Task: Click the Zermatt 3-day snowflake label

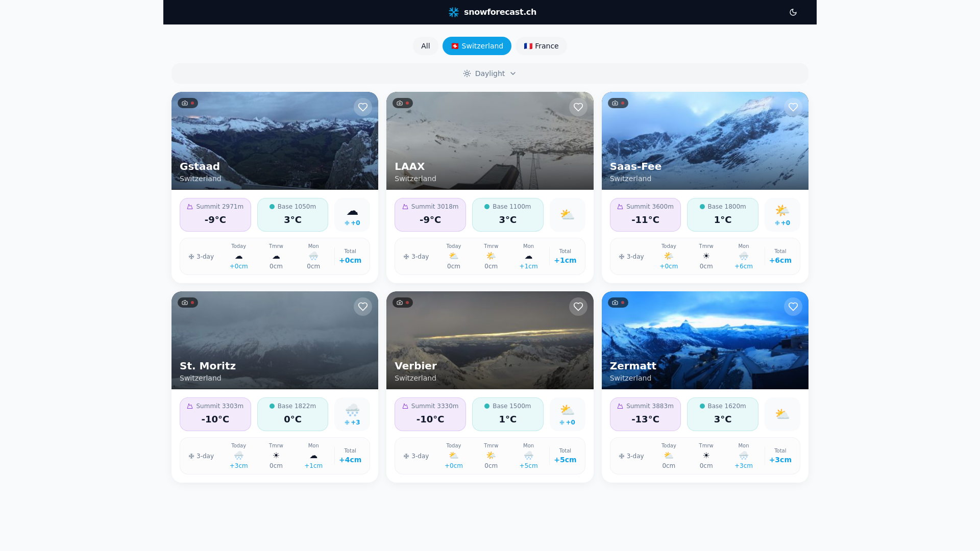Action: tap(631, 456)
